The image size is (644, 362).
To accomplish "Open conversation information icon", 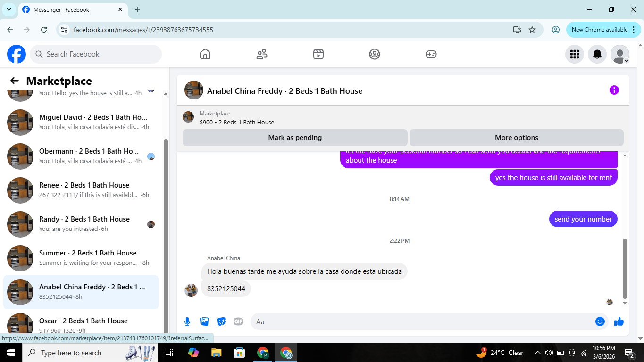I will click(614, 90).
